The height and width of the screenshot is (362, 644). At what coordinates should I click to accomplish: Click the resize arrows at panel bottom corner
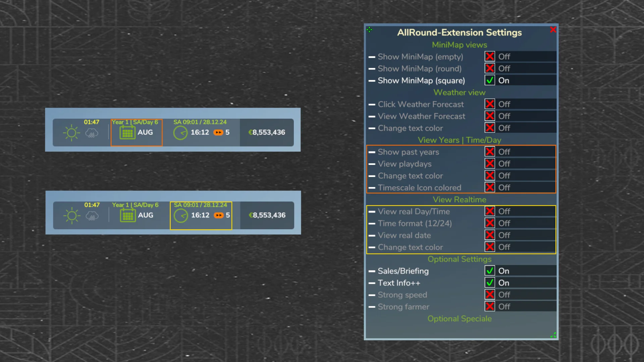pyautogui.click(x=553, y=335)
